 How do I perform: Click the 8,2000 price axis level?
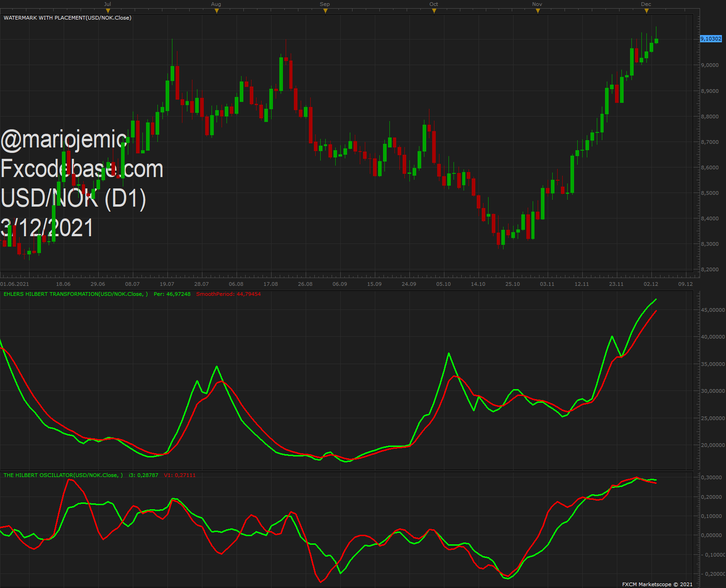tap(710, 269)
